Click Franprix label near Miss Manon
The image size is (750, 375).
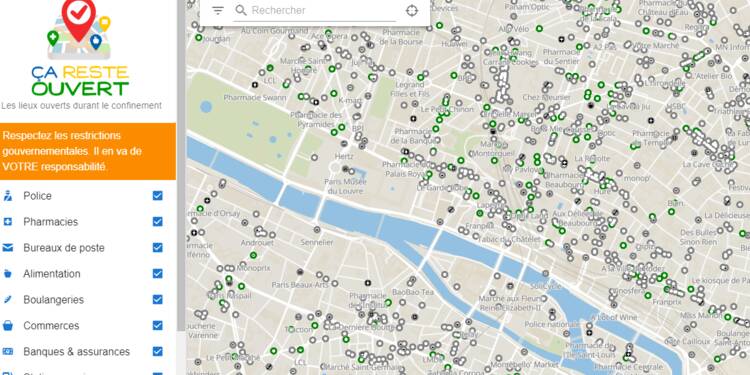click(667, 302)
